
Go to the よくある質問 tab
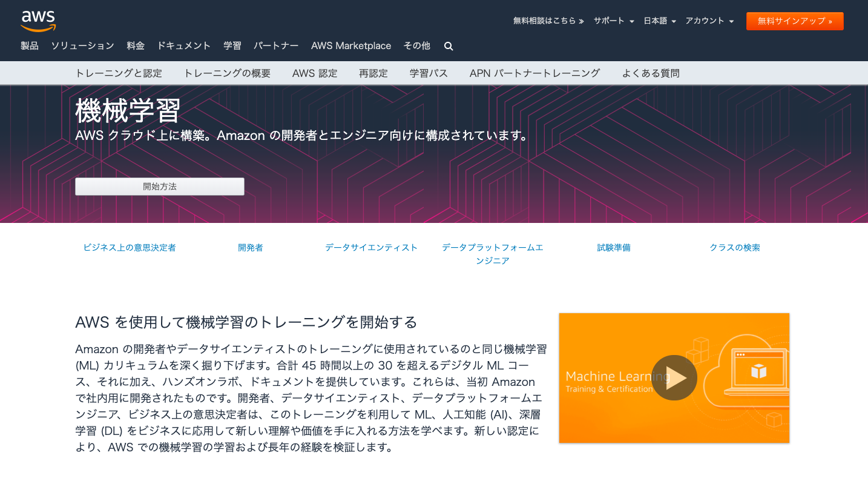[651, 73]
